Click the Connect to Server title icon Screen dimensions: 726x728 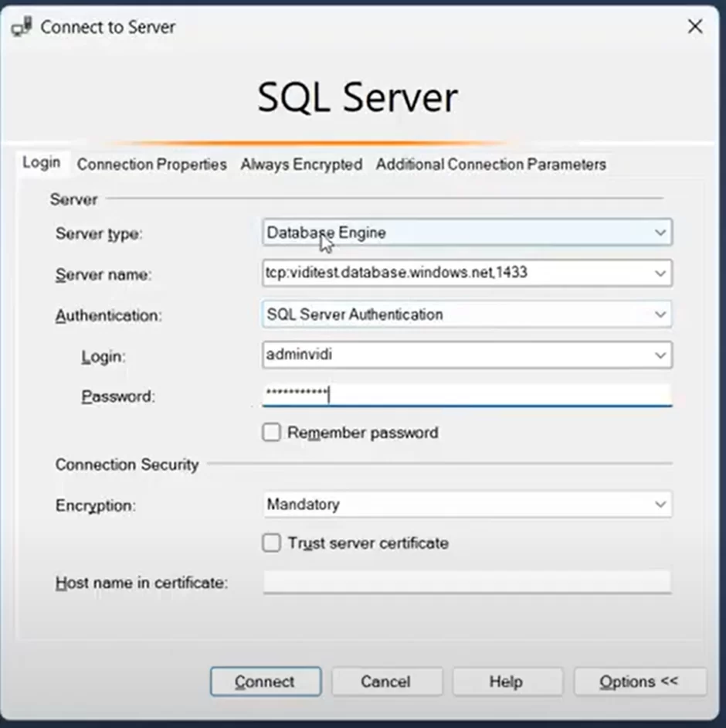(x=22, y=26)
